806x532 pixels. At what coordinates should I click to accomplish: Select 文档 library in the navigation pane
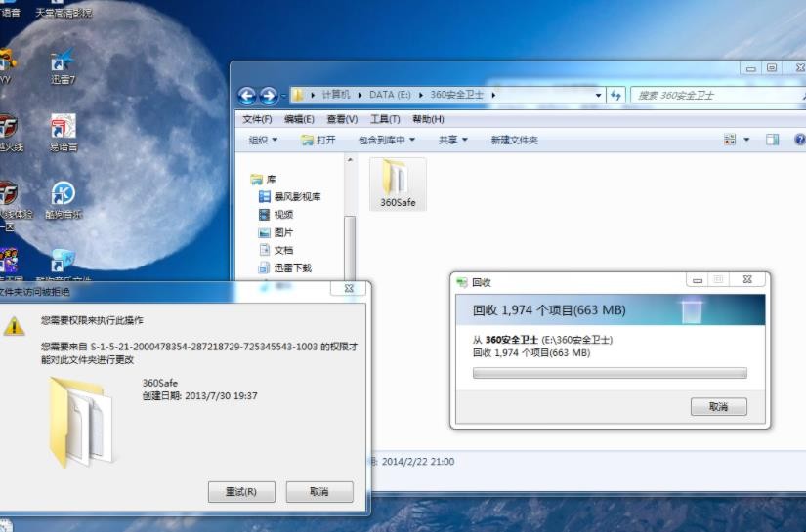click(276, 250)
